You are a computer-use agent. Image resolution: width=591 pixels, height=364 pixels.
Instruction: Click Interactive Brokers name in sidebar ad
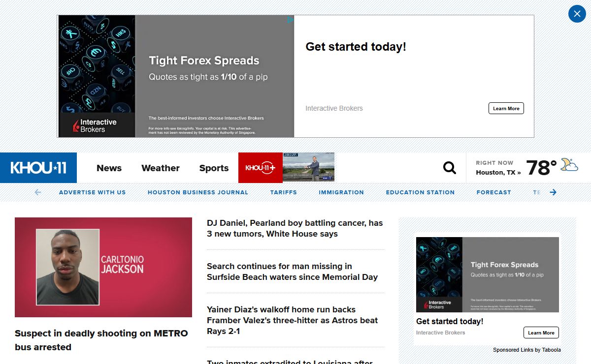point(441,333)
